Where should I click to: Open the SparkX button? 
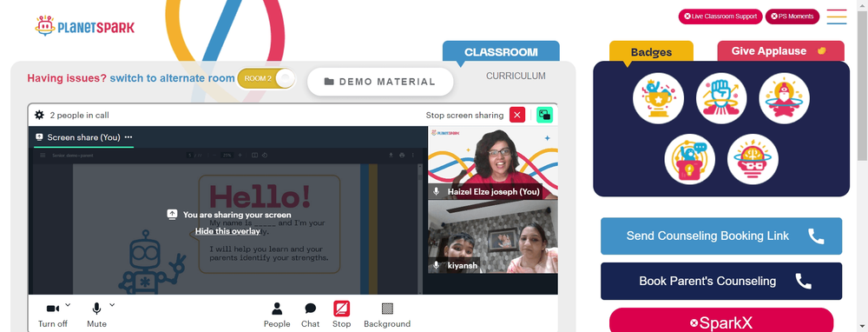click(x=721, y=321)
